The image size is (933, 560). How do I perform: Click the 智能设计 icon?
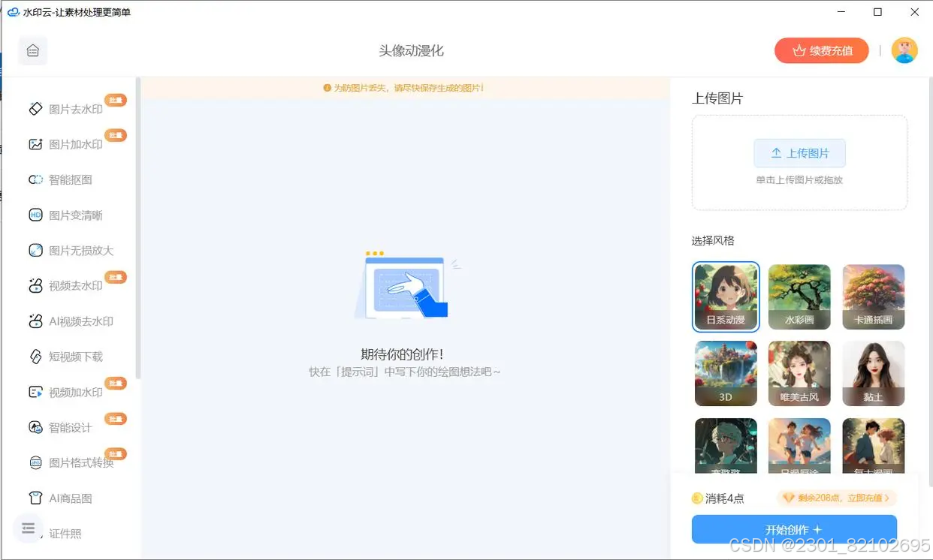35,428
